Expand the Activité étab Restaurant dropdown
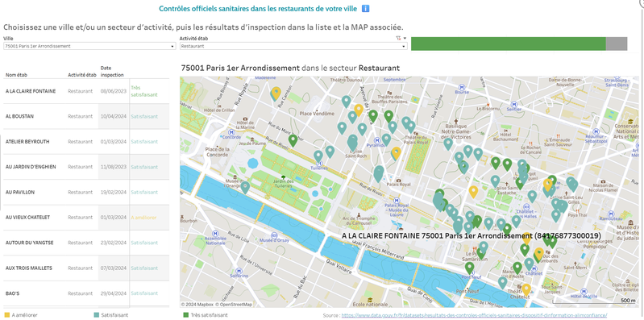This screenshot has height=320, width=644. tap(293, 47)
